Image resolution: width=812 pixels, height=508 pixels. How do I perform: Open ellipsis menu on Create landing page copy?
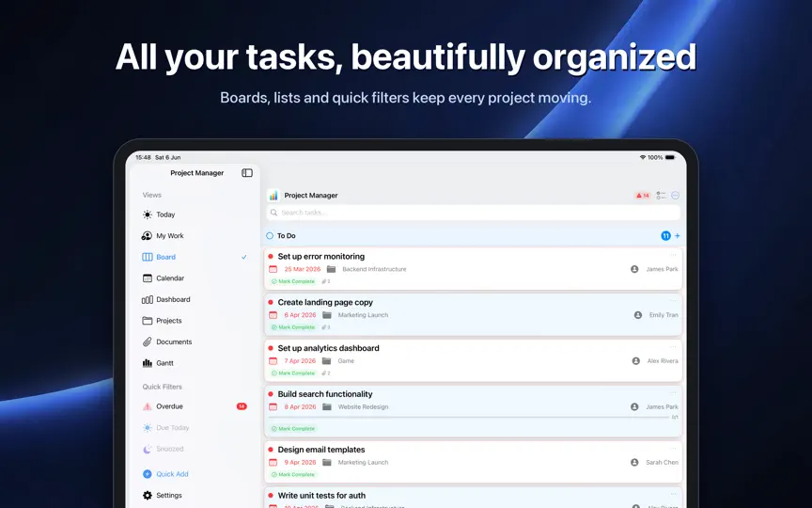673,300
